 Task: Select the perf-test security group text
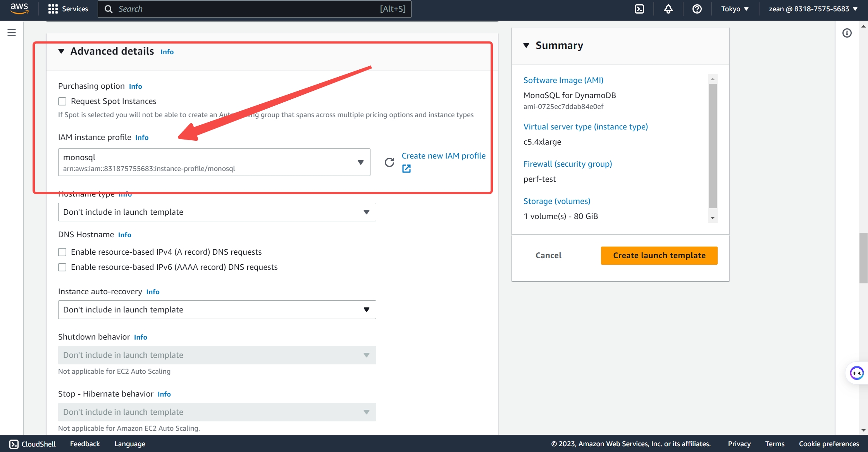point(539,179)
